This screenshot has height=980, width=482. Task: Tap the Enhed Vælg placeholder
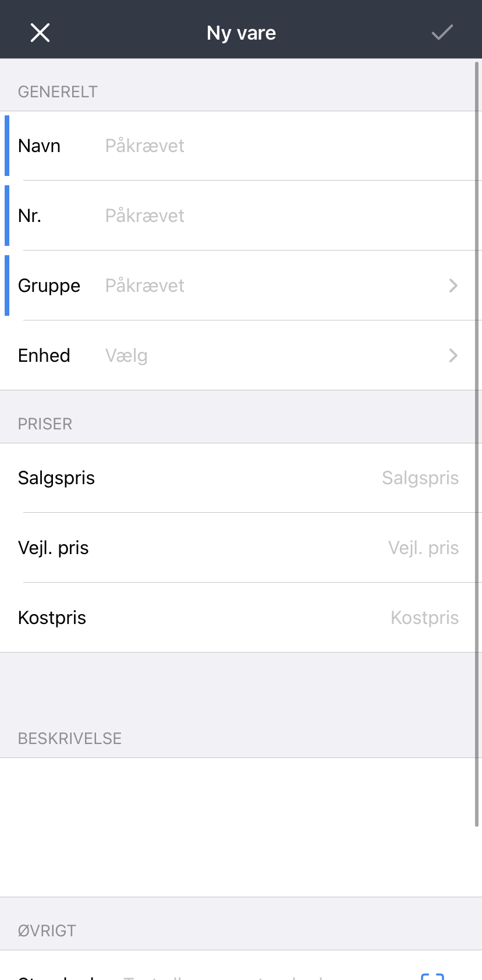(126, 355)
